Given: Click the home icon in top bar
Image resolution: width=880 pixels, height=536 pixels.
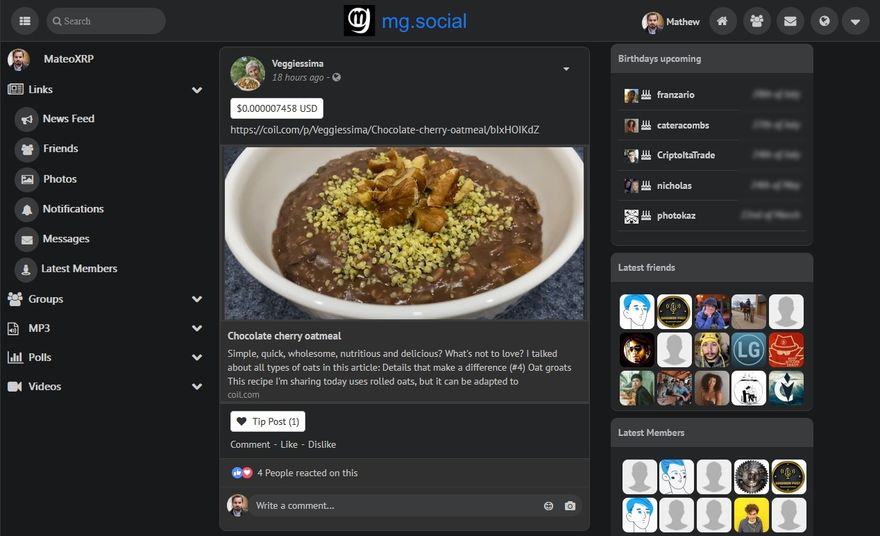Looking at the screenshot, I should pyautogui.click(x=723, y=21).
